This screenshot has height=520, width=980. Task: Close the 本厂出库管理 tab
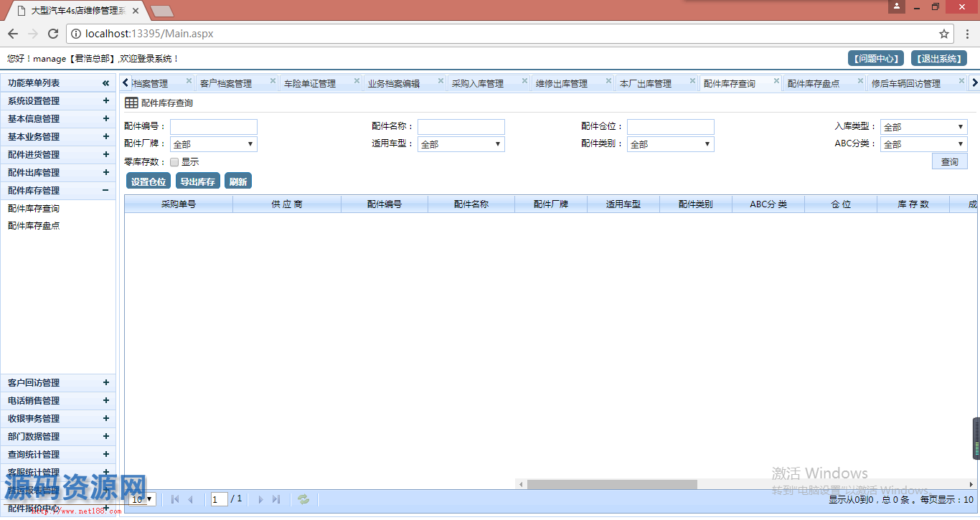[692, 81]
